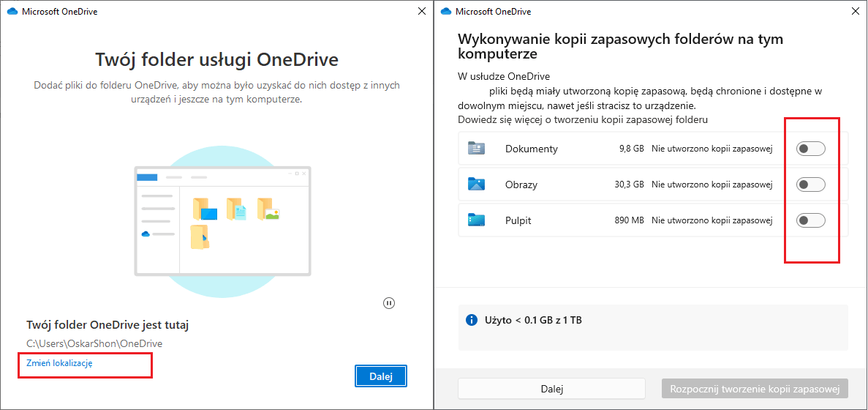Select the C:\Users\OskarShon\OneDrive path text
The image size is (868, 410).
[94, 343]
